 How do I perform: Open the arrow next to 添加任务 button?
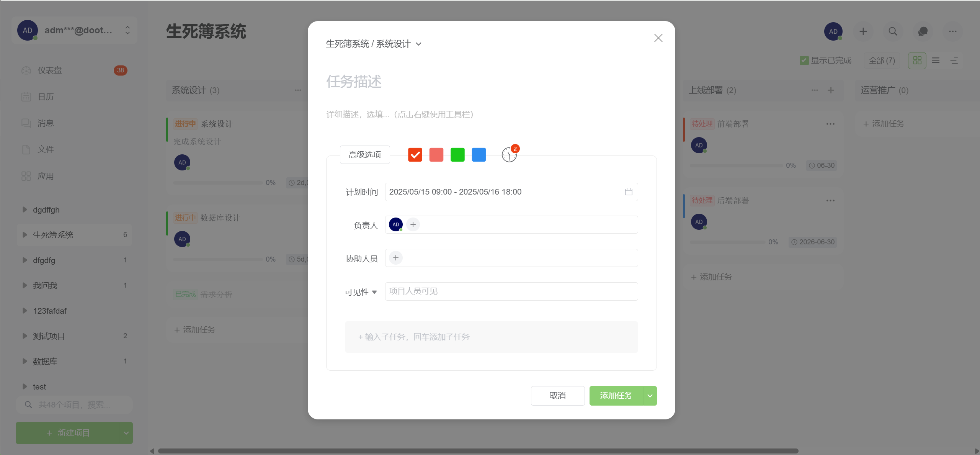pyautogui.click(x=650, y=396)
